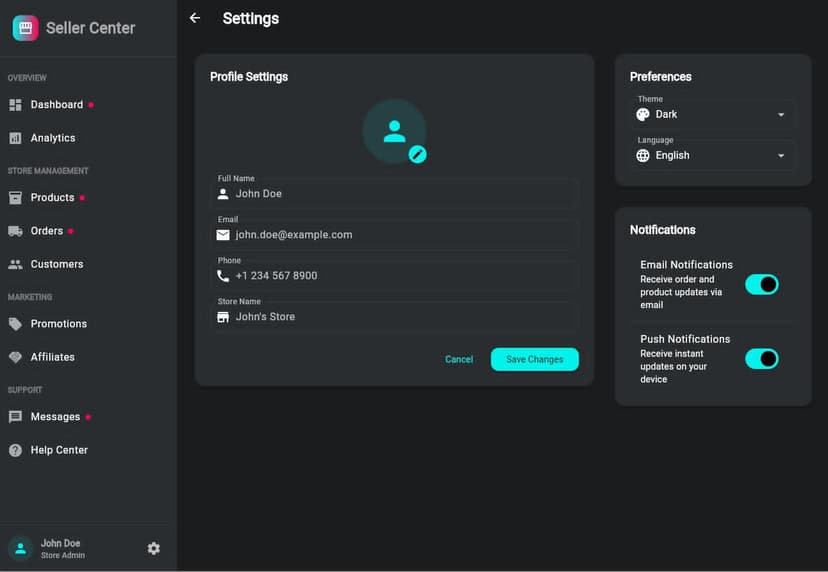Disable Email Notifications toggle
Viewport: 828px width, 572px height.
pyautogui.click(x=761, y=285)
